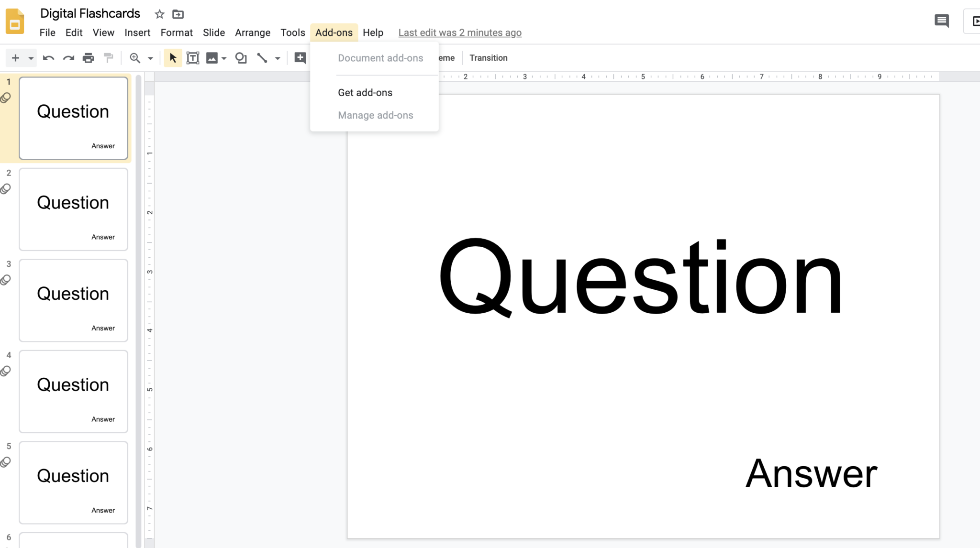Viewport: 980px width, 548px height.
Task: Expand the Document add-ons section
Action: (380, 58)
